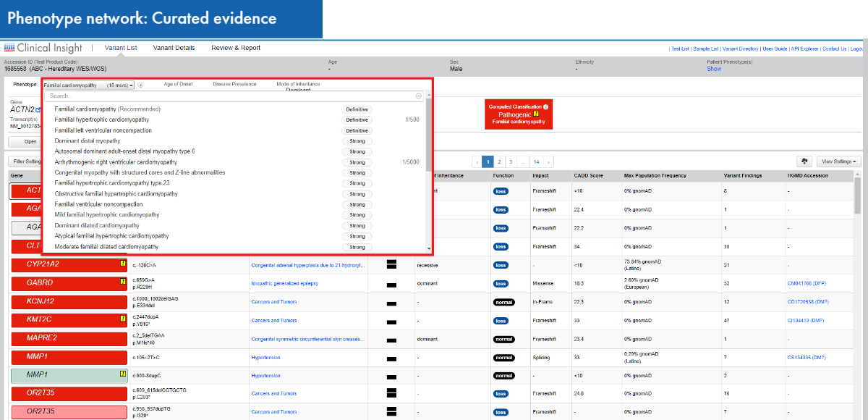Viewport: 868px width, 420px height.
Task: Open the Familial cardiomyopathy phenotype dropdown
Action: [89, 85]
